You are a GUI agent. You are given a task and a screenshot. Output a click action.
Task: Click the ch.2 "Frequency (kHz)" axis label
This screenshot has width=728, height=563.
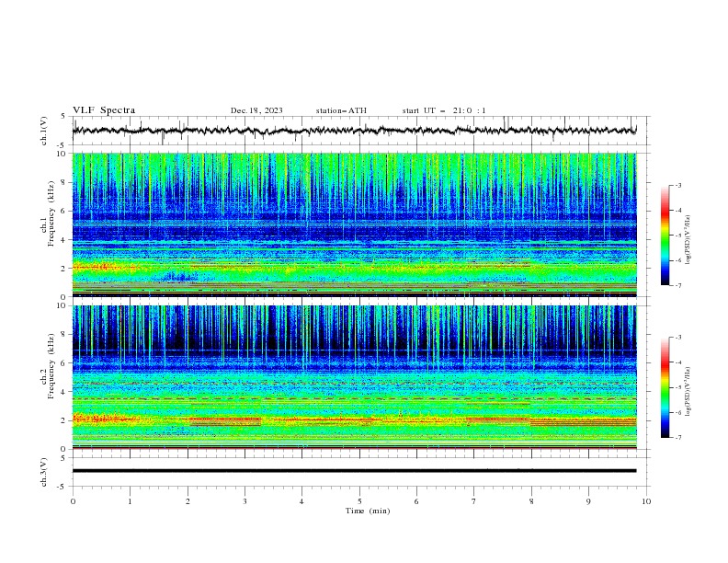point(51,365)
